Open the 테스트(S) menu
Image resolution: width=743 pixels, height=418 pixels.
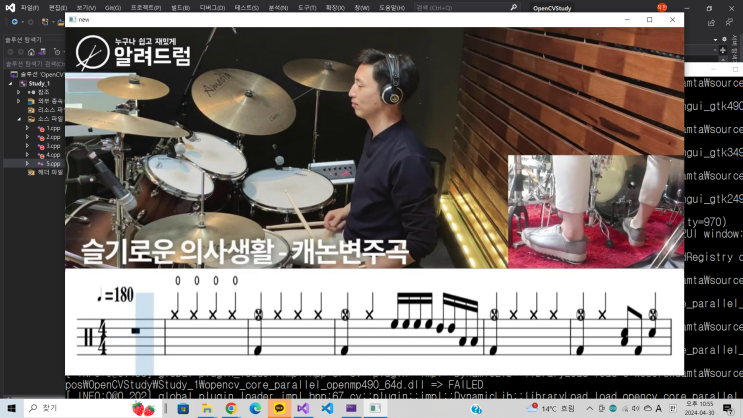coord(247,8)
